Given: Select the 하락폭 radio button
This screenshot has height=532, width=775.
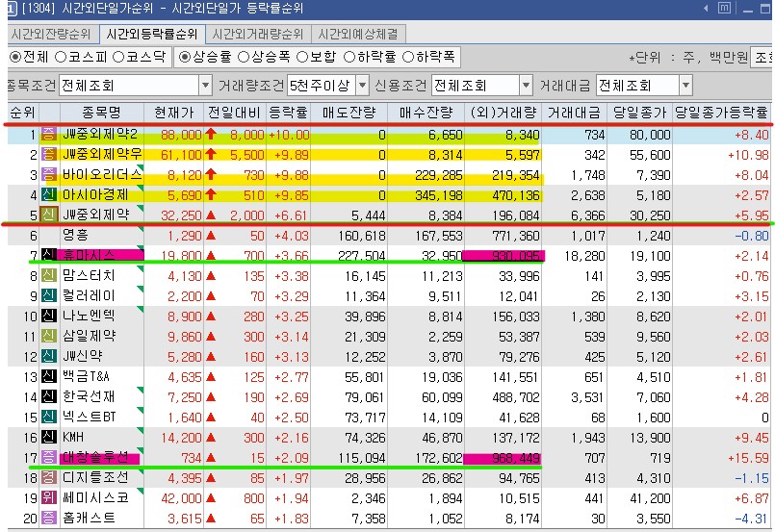Looking at the screenshot, I should (x=408, y=58).
